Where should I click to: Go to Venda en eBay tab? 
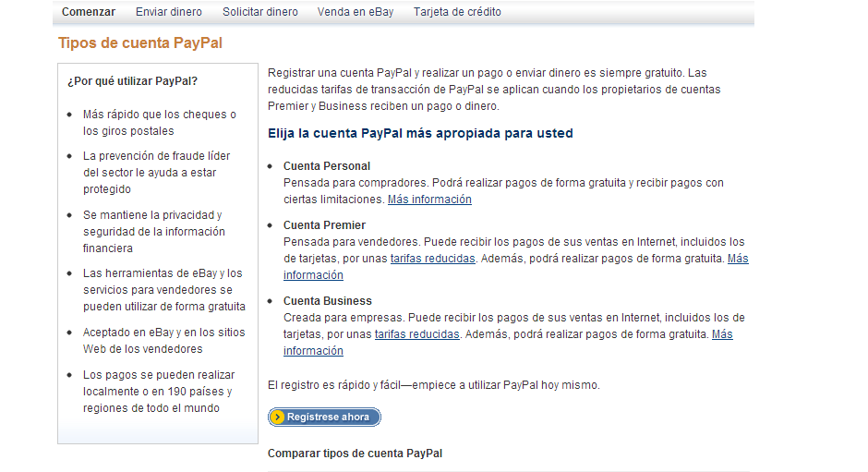click(x=356, y=12)
